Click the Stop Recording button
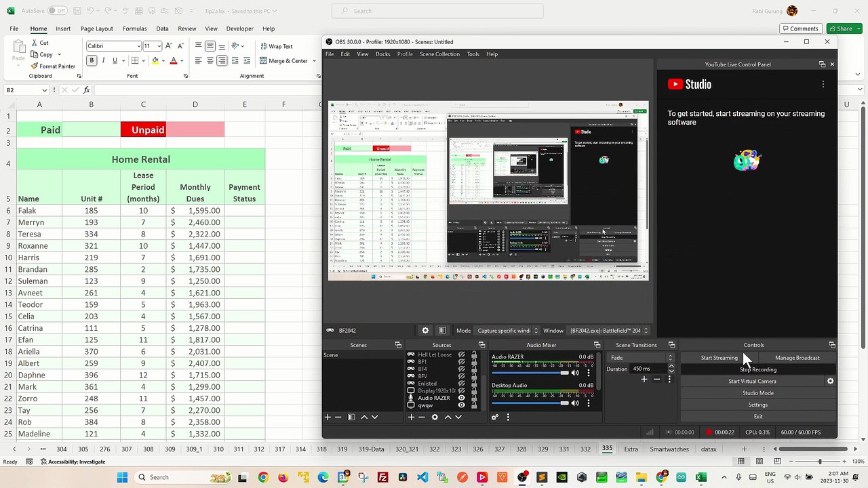The image size is (868, 488). (758, 369)
